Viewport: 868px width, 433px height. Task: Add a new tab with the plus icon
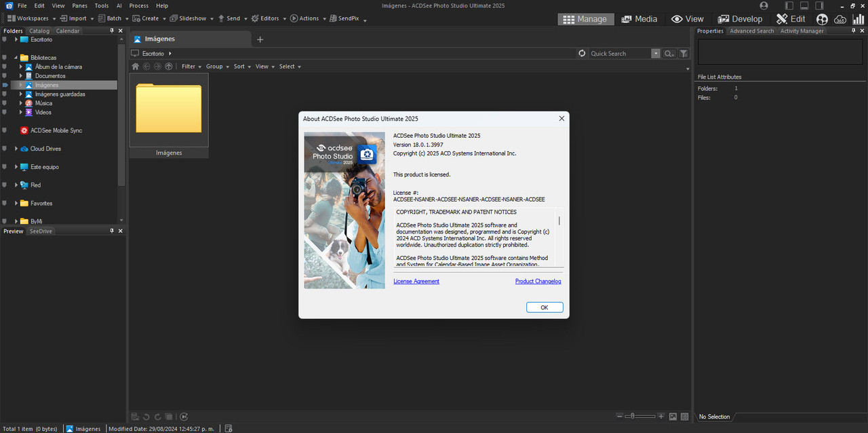260,39
